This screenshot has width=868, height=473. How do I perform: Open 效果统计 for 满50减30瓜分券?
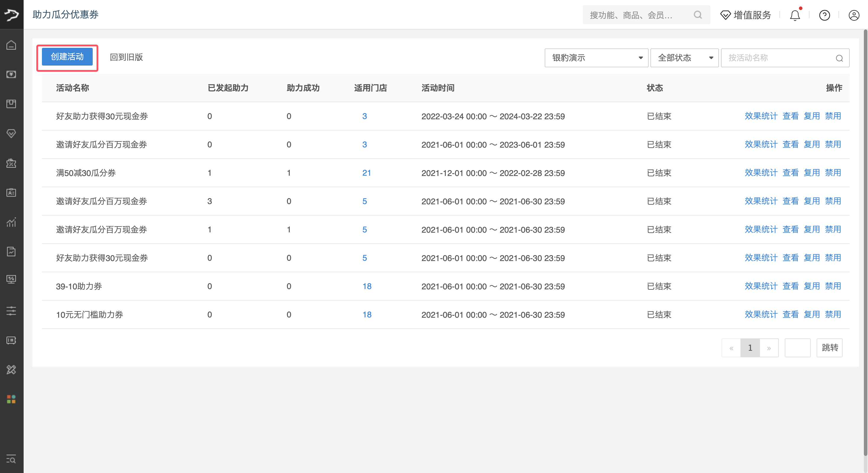pyautogui.click(x=761, y=172)
